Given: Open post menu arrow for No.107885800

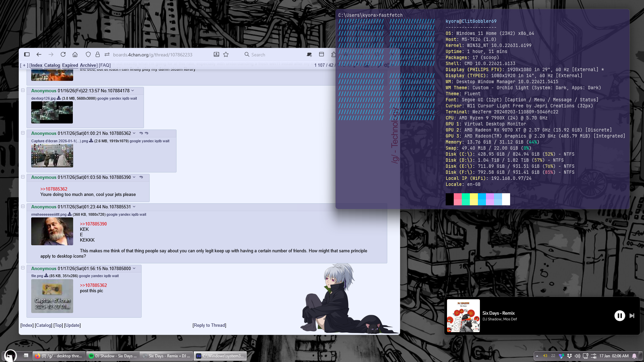Looking at the screenshot, I should point(134,268).
